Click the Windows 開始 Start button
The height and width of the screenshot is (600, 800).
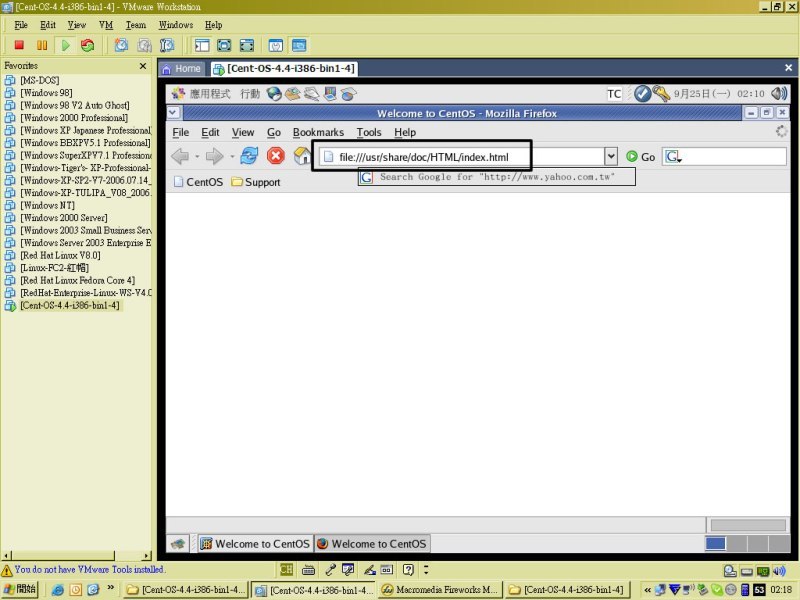pyautogui.click(x=20, y=589)
